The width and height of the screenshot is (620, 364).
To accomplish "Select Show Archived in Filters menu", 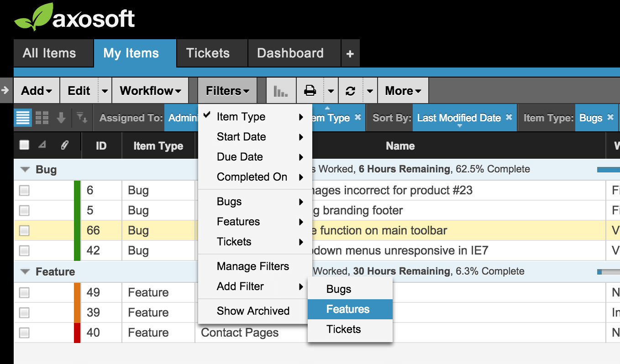I will [255, 311].
